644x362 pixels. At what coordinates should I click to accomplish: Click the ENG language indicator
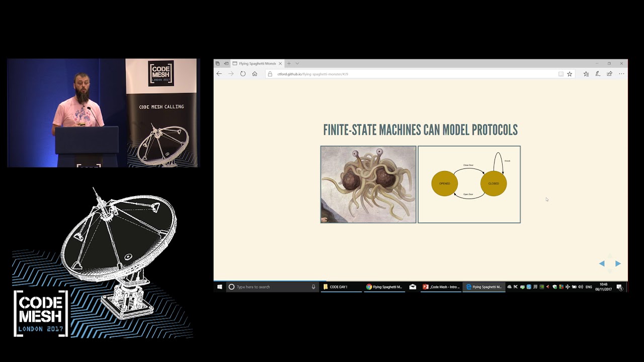point(589,287)
